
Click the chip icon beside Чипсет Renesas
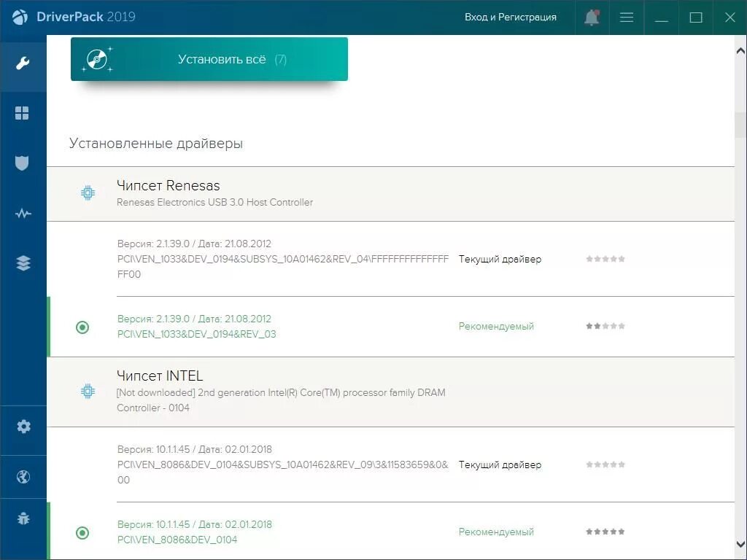[x=88, y=192]
